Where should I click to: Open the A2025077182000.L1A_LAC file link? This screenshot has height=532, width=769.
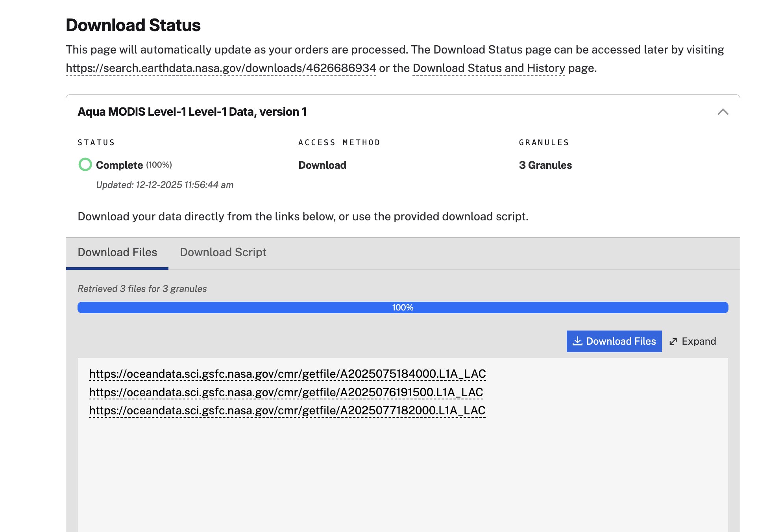[x=288, y=410]
